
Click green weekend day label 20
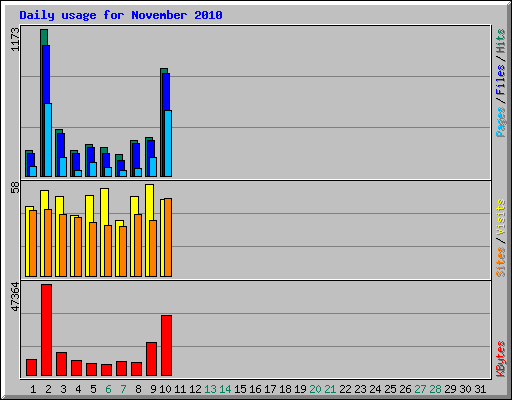pyautogui.click(x=315, y=389)
